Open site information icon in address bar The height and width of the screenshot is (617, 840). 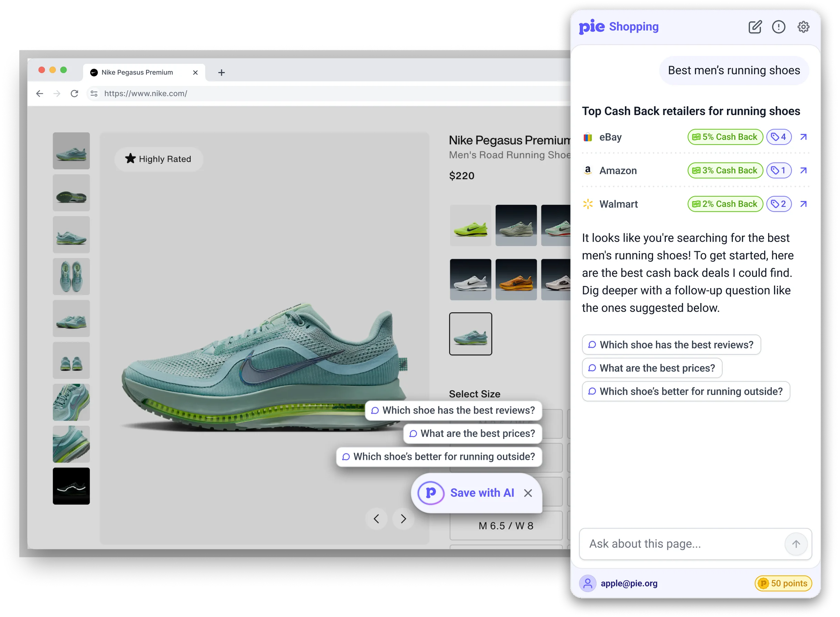[94, 93]
